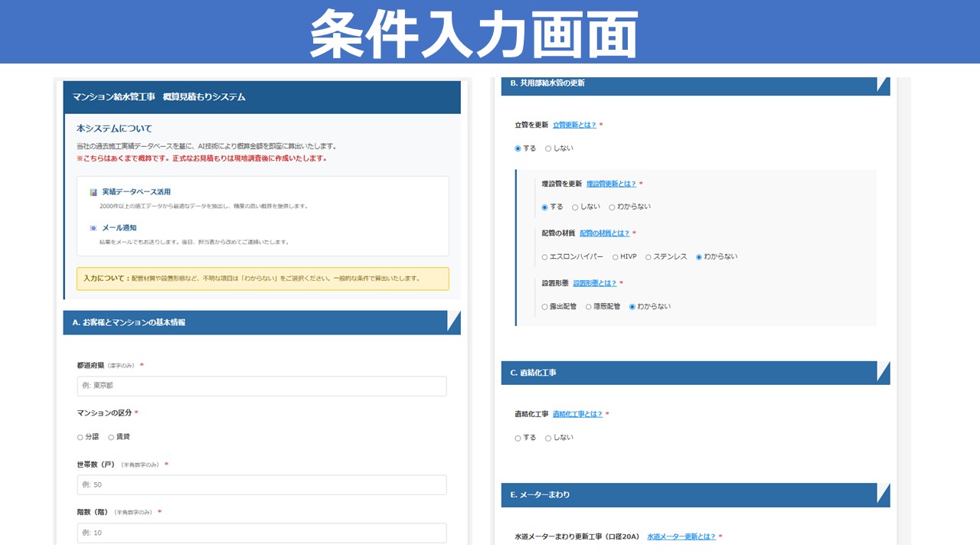Select ステンレス as 配管の材質
The image size is (980, 551).
click(x=648, y=257)
